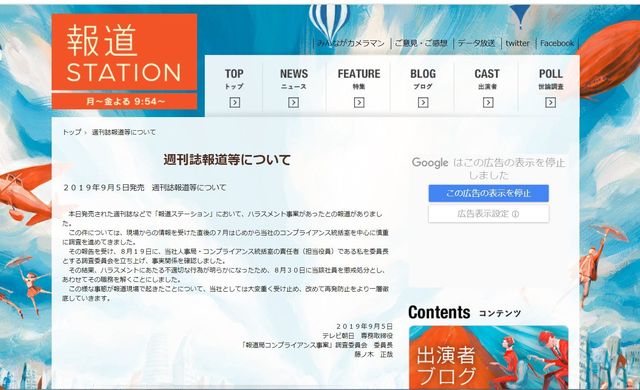
Task: Click the この広告の表示を停止 button
Action: click(x=489, y=193)
